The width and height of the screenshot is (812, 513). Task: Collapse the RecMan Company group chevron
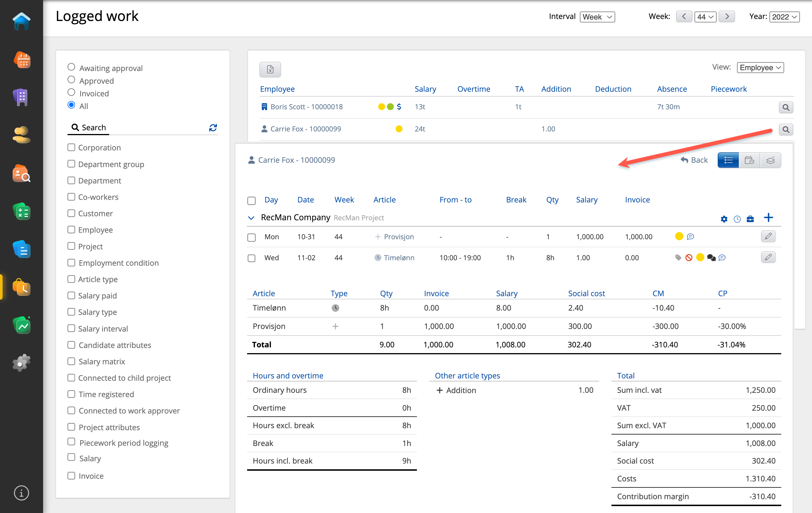point(251,218)
